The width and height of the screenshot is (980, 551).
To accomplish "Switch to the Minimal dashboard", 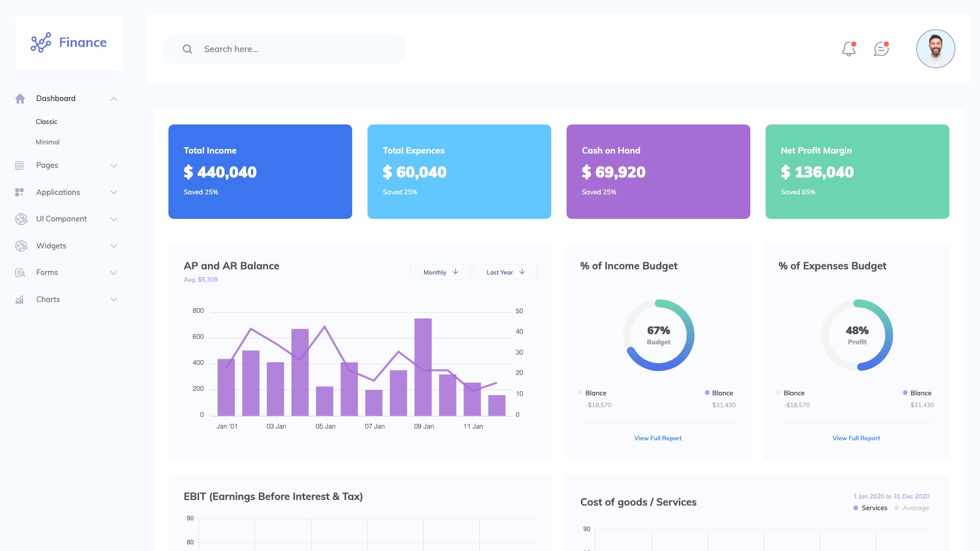I will 47,142.
